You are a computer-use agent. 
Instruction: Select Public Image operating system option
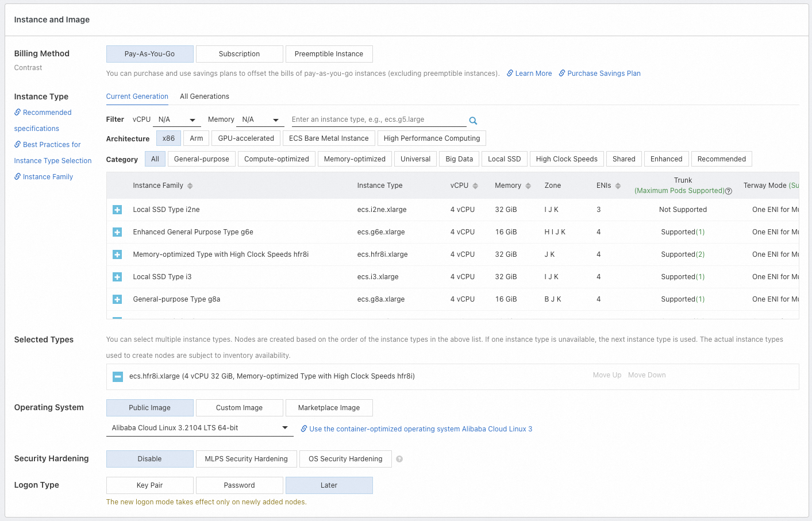coord(150,408)
